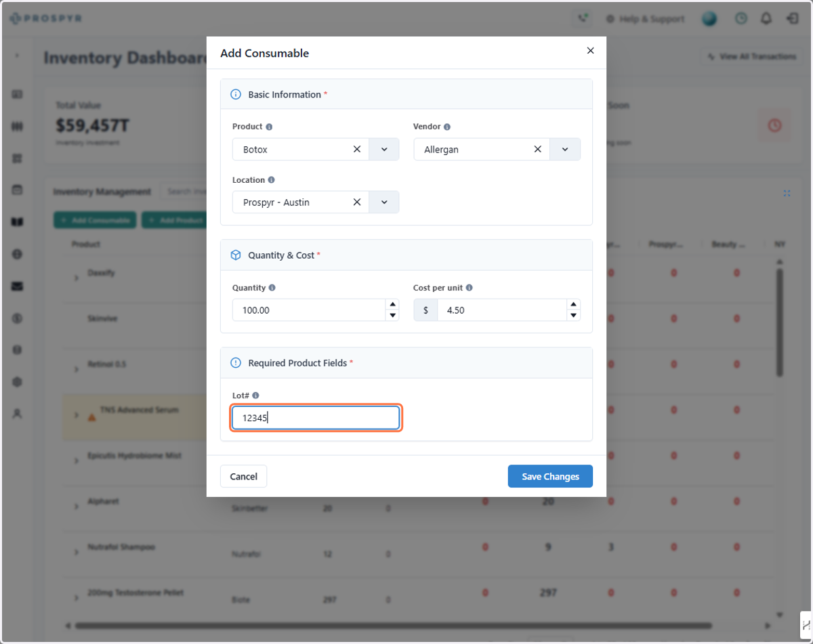813x644 pixels.
Task: Click the red clock icon on card
Action: (774, 125)
